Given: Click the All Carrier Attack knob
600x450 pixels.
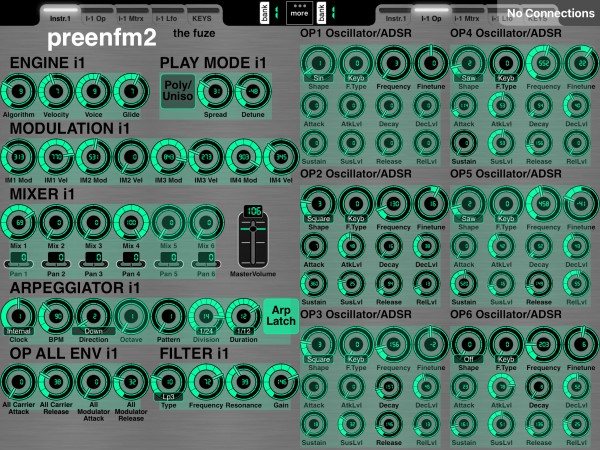Looking at the screenshot, I should point(18,382).
